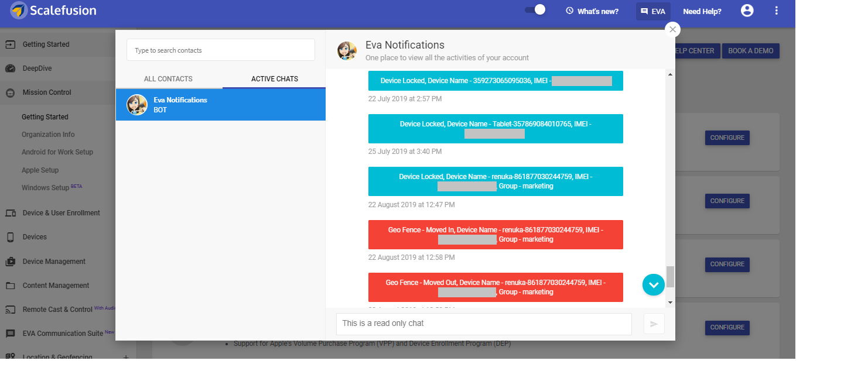Screen dimensions: 868x388
Task: Click Geo Fence Moved In message
Action: [x=495, y=235]
